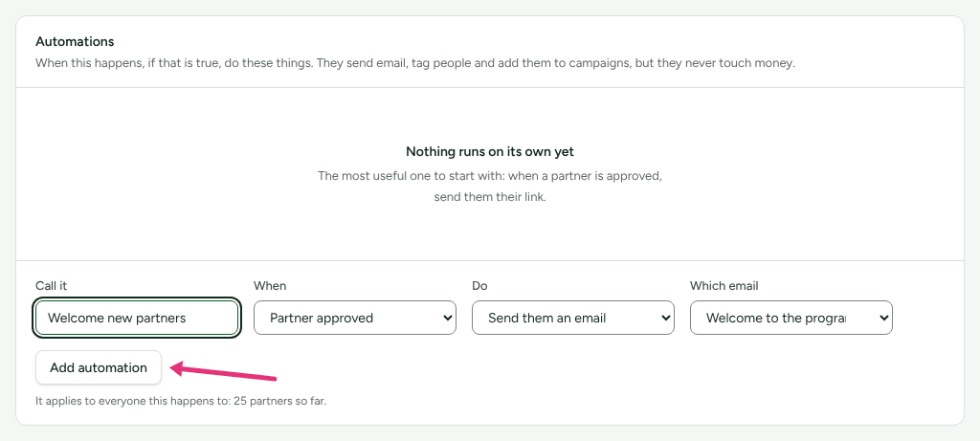Click the 'When' field label
This screenshot has width=980, height=441.
click(270, 285)
